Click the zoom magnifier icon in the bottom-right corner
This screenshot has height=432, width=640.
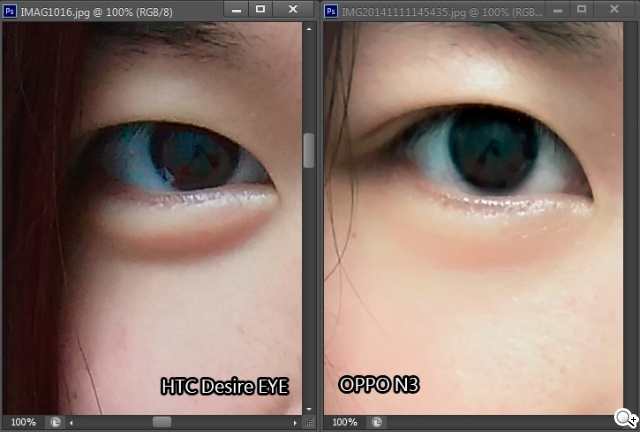625,419
